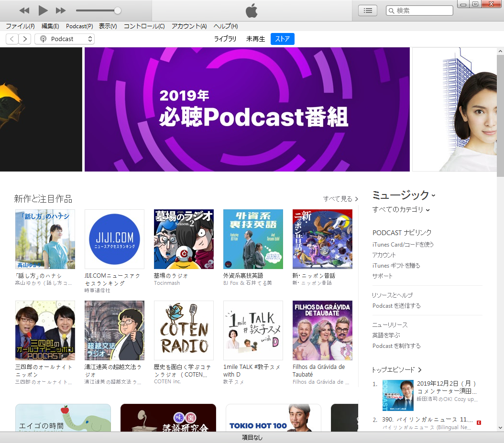Open the アカウント(A) menu
Image resolution: width=504 pixels, height=443 pixels.
(189, 26)
